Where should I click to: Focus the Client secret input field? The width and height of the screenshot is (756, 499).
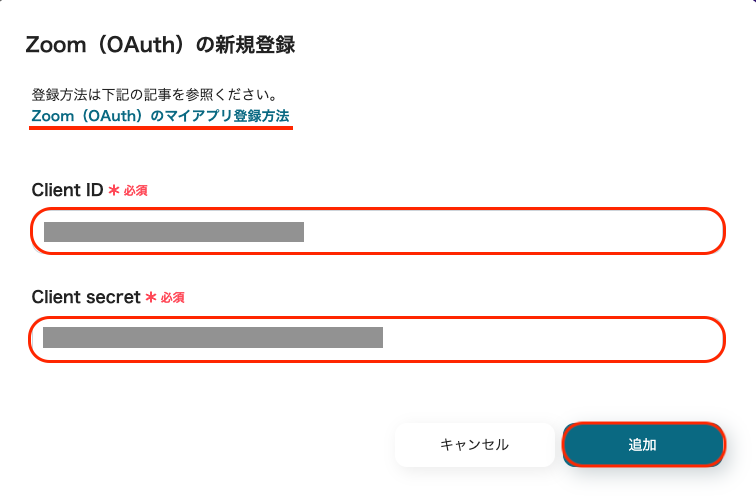[376, 339]
